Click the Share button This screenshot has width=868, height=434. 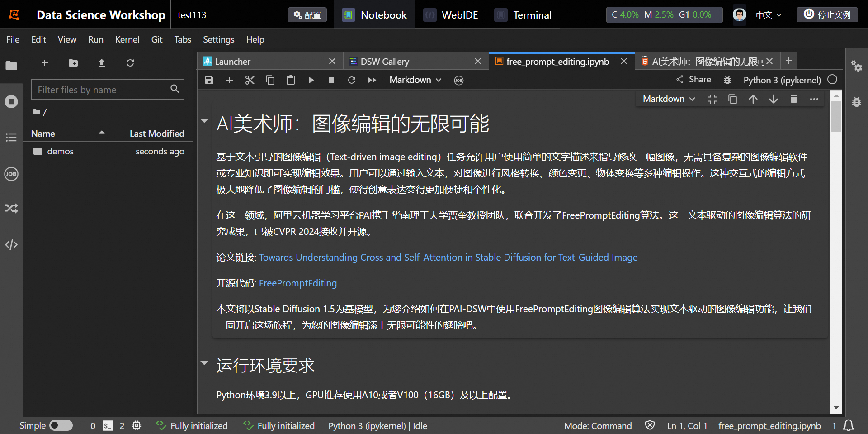(693, 80)
